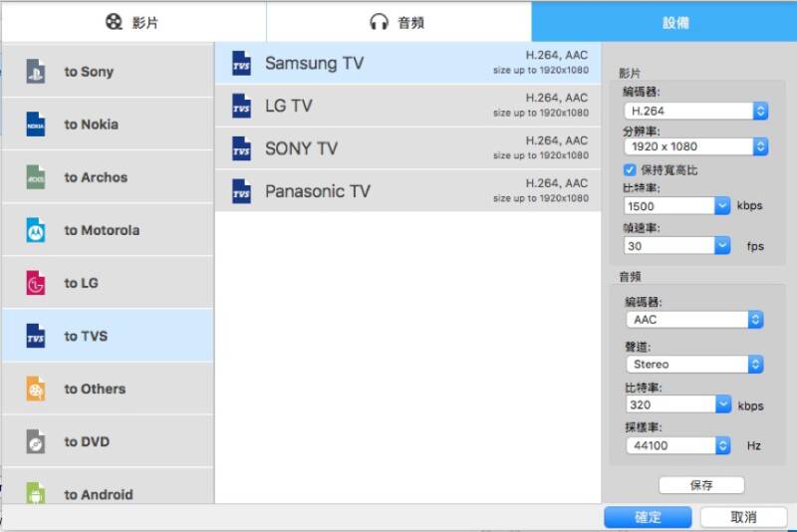Select the LG TV preset
The image size is (797, 532).
(408, 106)
